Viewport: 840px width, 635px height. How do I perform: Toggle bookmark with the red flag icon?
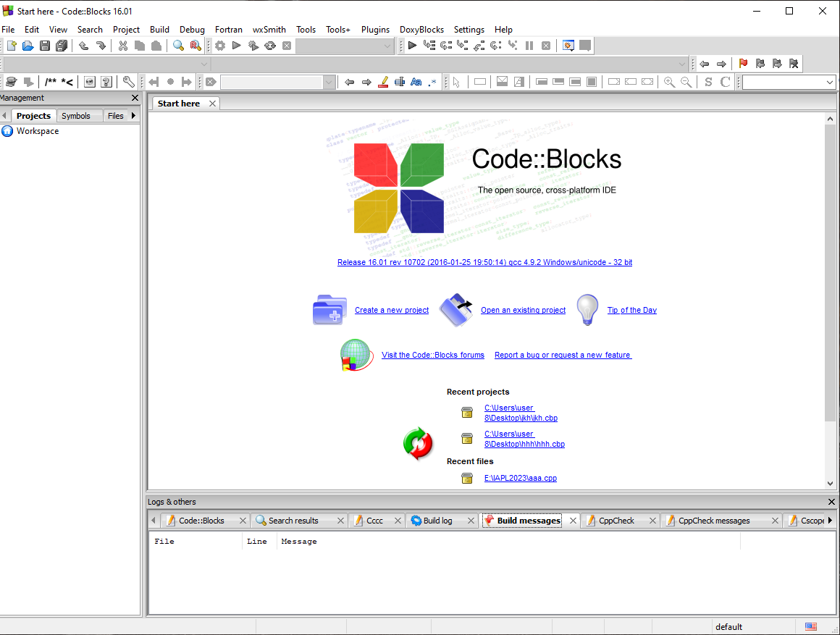click(743, 64)
